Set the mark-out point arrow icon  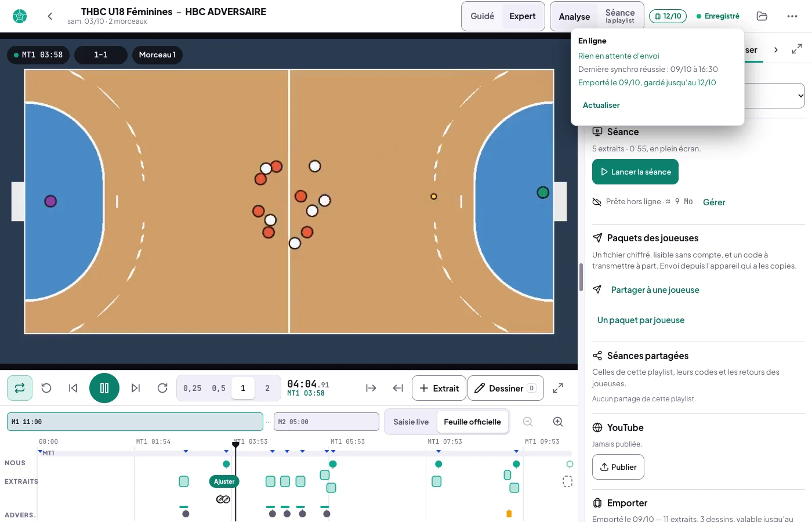click(x=398, y=388)
